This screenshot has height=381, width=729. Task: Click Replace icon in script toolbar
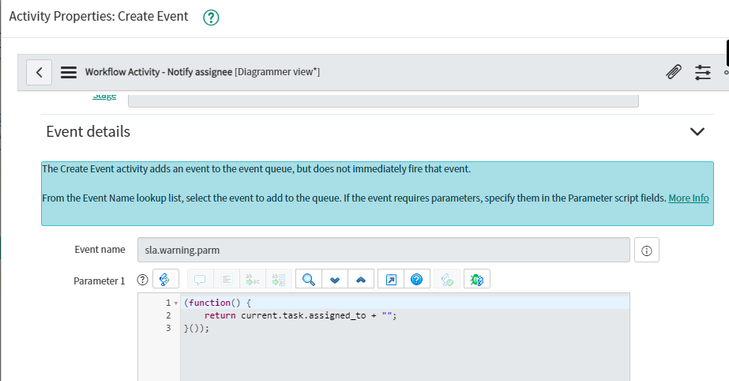point(252,280)
